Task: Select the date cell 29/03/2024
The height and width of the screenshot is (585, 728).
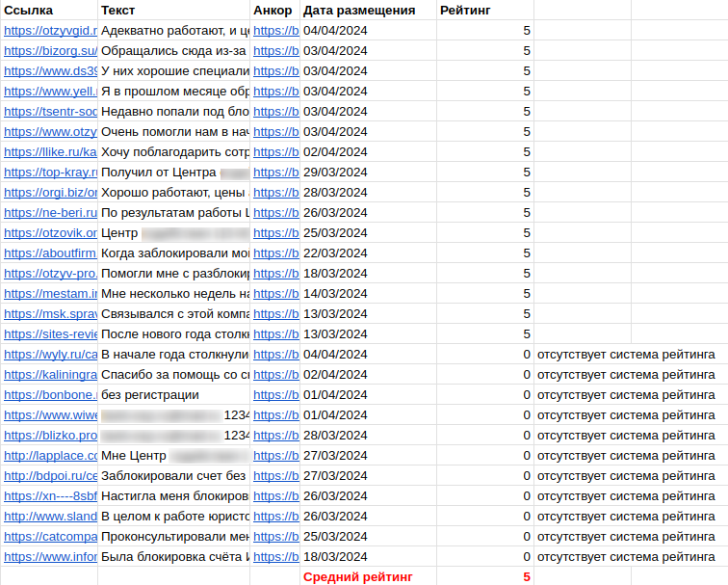Action: click(336, 173)
